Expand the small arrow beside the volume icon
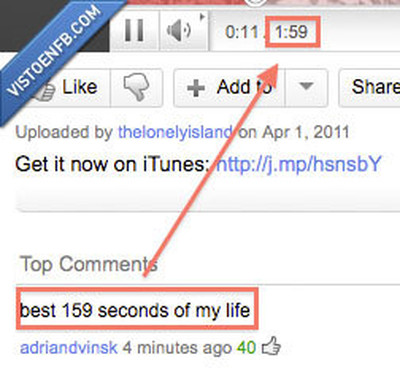 (202, 16)
